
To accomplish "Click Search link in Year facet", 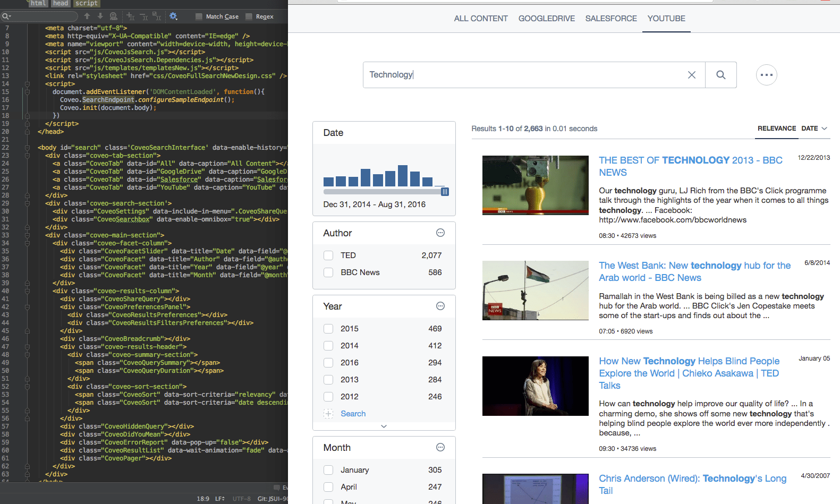I will click(353, 414).
